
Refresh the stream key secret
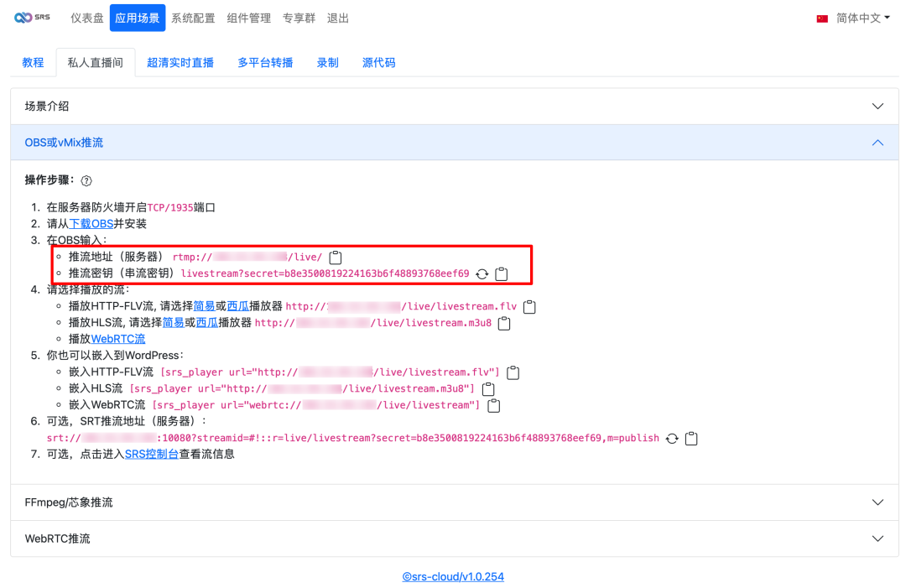(x=482, y=273)
